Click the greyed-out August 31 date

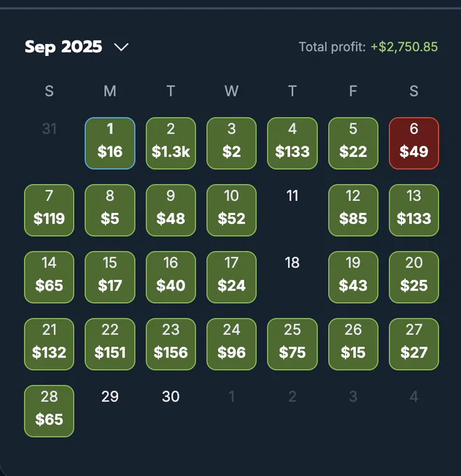click(49, 129)
